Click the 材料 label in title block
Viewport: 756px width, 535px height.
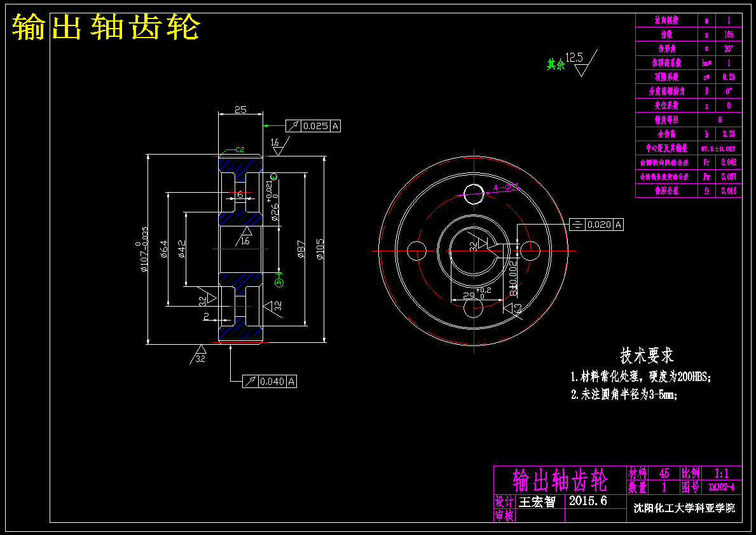point(637,473)
